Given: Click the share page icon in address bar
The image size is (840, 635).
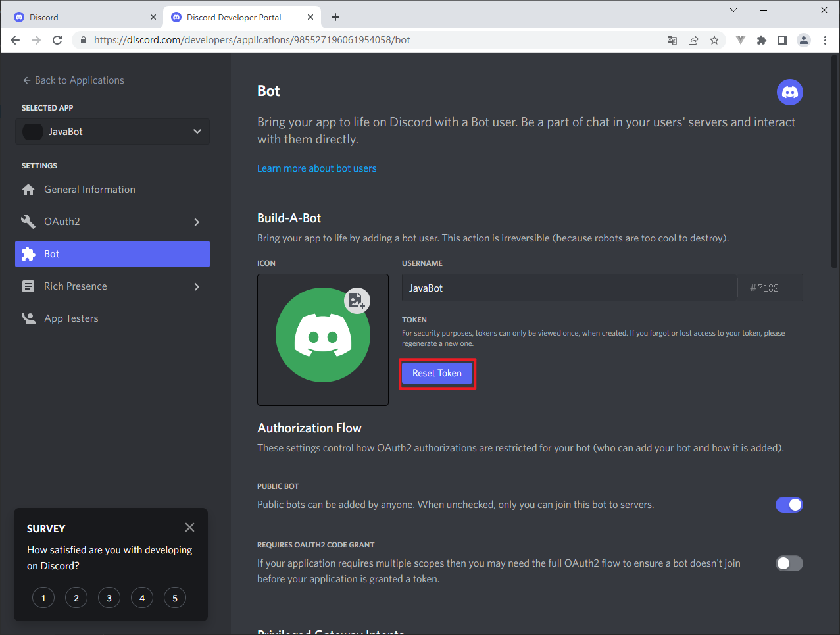Looking at the screenshot, I should coord(693,40).
